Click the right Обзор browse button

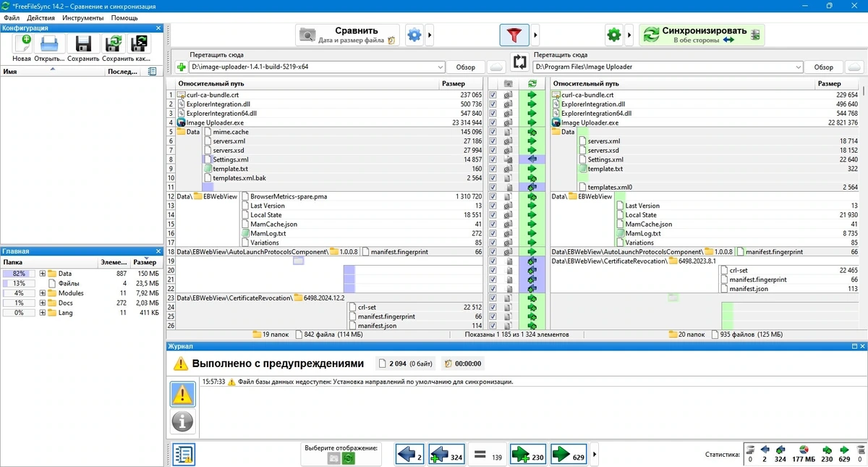pos(824,67)
